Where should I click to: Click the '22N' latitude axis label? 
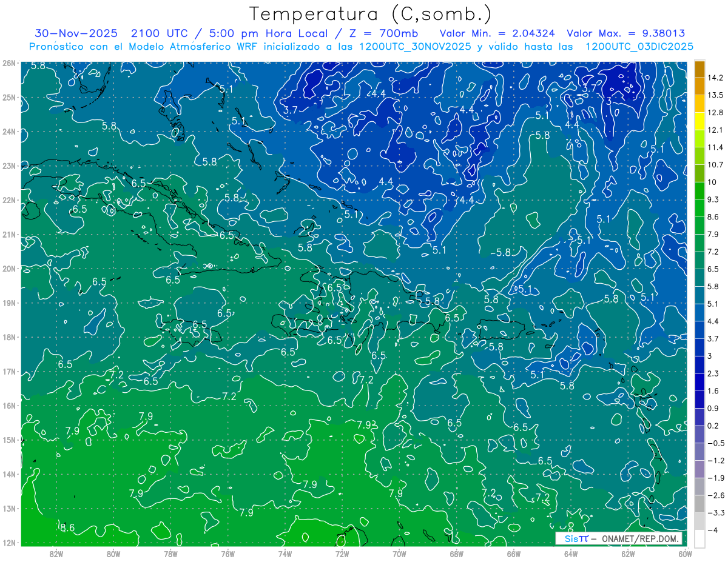[9, 200]
